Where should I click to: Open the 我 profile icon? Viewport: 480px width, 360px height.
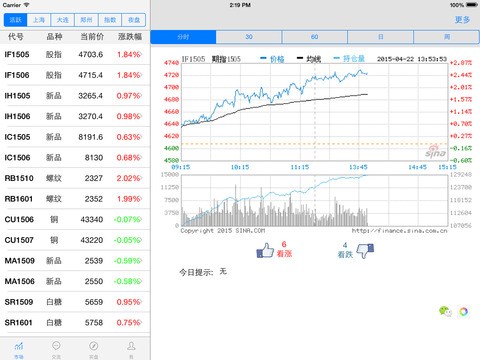point(131,346)
